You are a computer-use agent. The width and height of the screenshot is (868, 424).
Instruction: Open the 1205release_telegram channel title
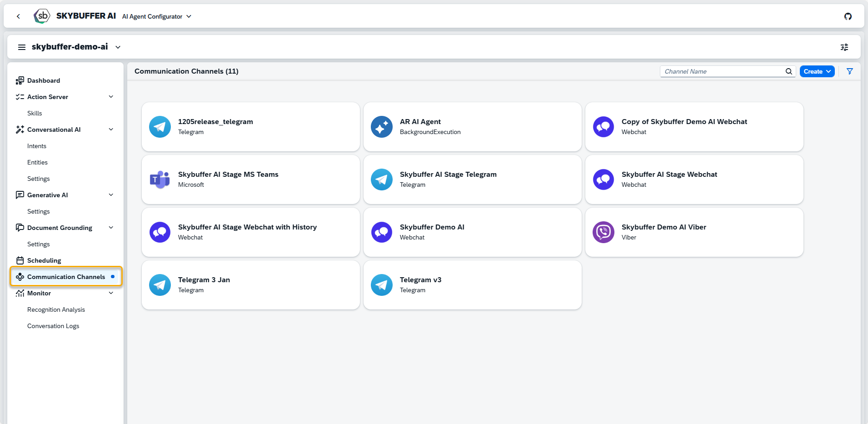coord(215,122)
